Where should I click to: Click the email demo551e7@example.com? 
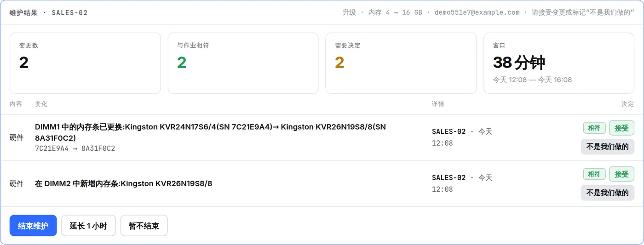tap(477, 12)
